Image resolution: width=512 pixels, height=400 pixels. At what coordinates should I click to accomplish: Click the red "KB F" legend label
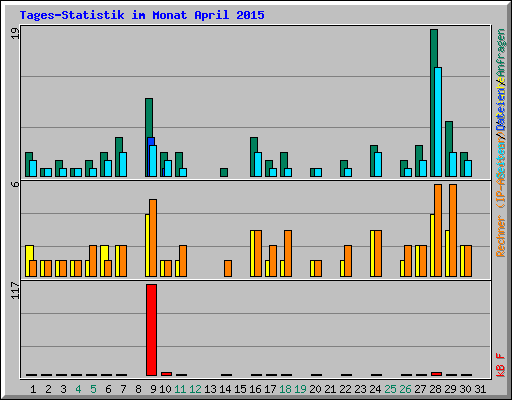click(x=501, y=365)
